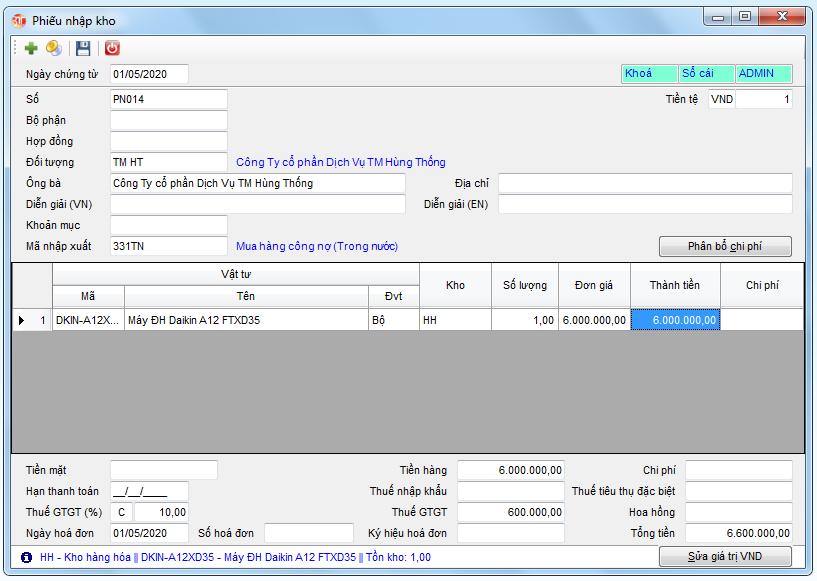Select the Đơn giá cell with 6.000.000,00
This screenshot has height=581, width=817.
[x=594, y=320]
